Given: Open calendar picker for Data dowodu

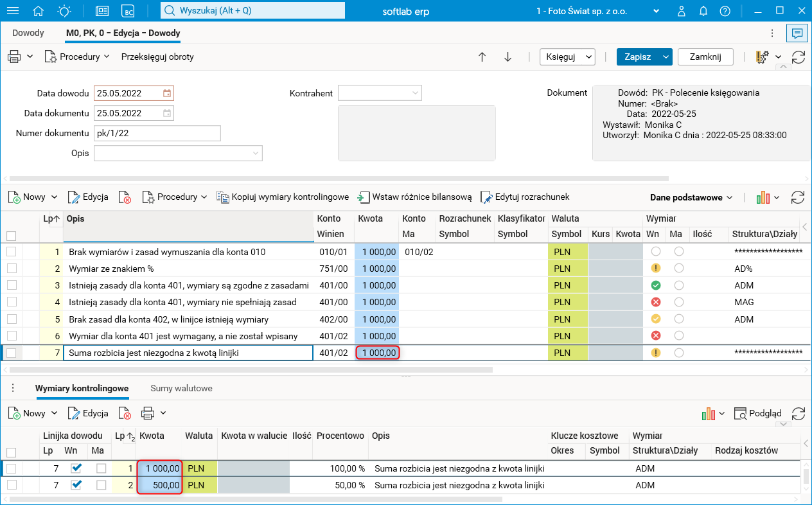Looking at the screenshot, I should click(x=167, y=93).
